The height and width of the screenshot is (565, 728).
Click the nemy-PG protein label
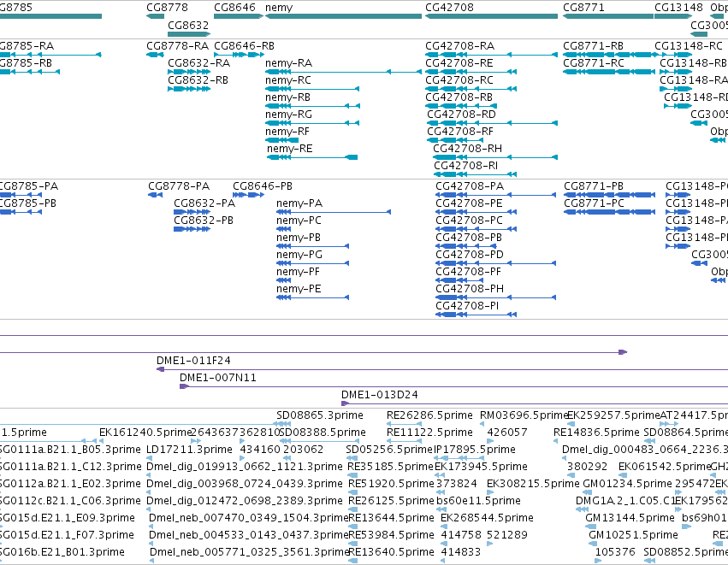299,255
